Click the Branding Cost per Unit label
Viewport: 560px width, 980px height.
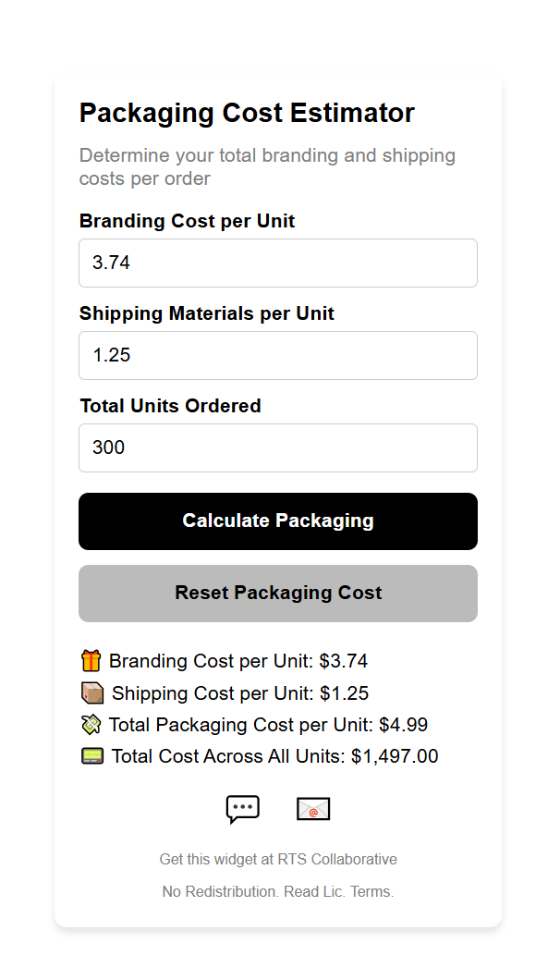(x=188, y=221)
